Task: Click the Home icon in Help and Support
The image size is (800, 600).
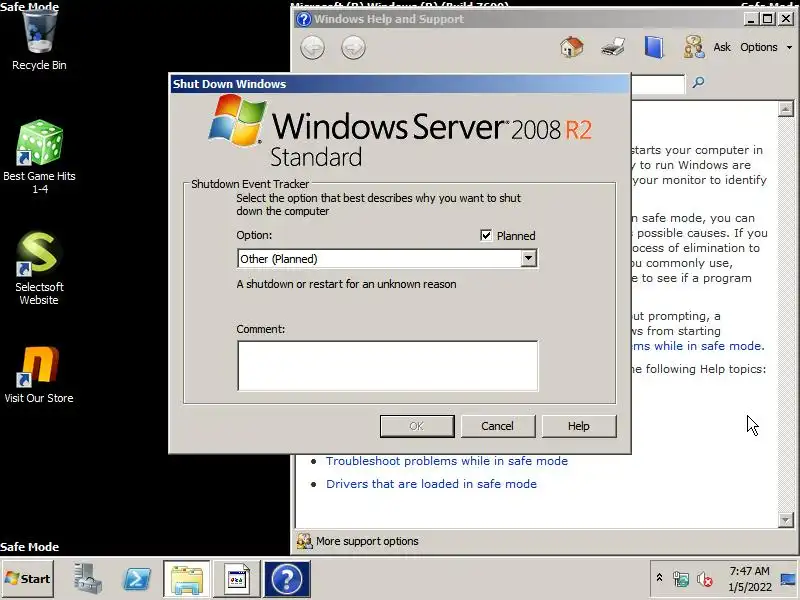Action: click(571, 47)
